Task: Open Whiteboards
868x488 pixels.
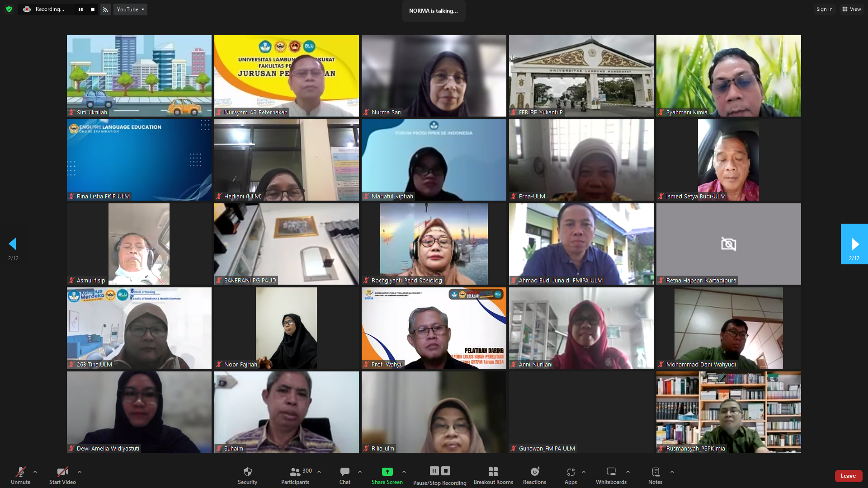Action: tap(611, 475)
